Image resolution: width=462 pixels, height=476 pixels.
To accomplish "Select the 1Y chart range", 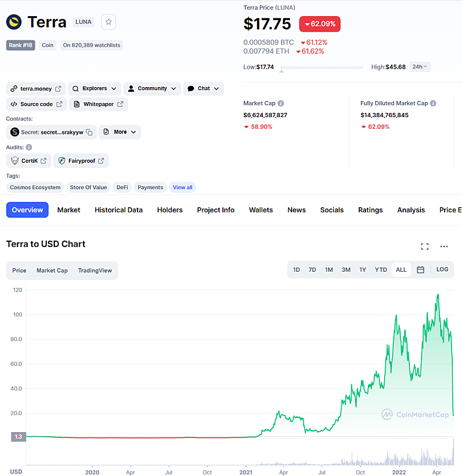I will pos(363,269).
